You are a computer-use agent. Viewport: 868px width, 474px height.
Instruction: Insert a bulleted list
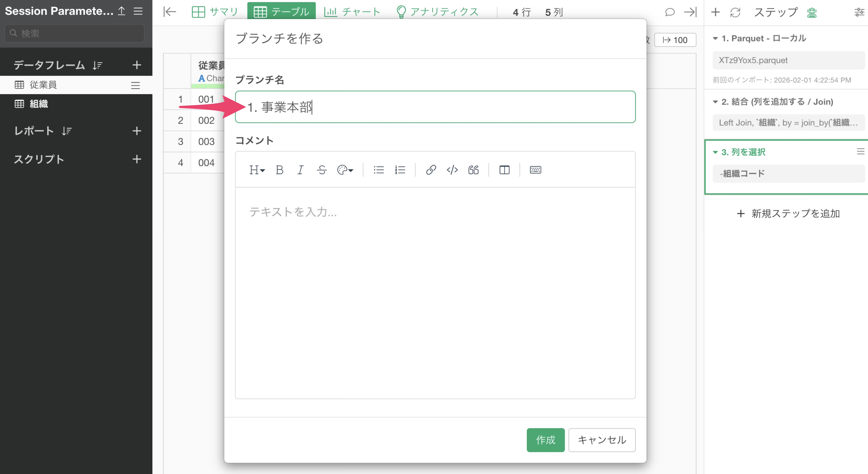(x=379, y=170)
